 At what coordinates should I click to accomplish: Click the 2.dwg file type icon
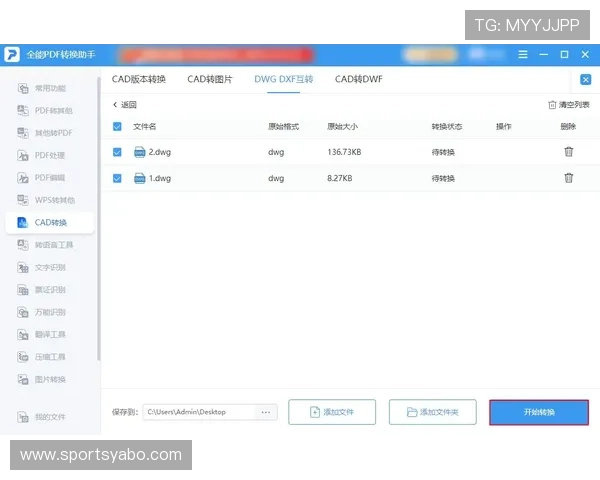(140, 152)
